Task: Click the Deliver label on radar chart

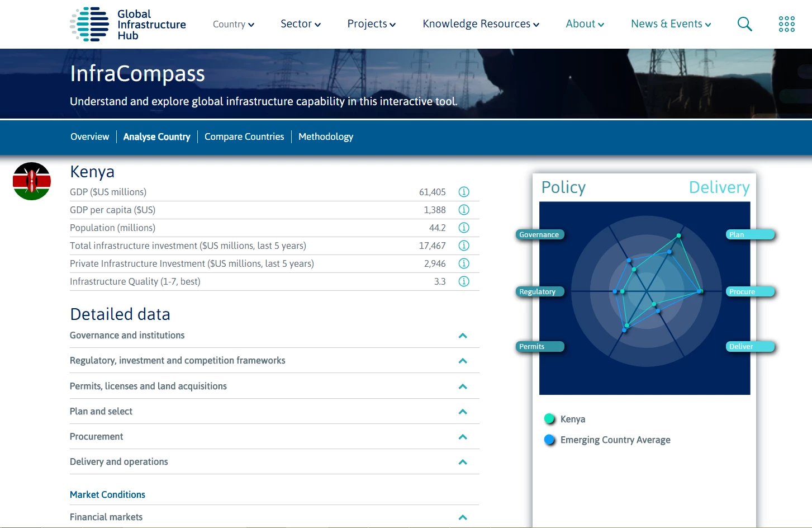Action: [x=751, y=346]
